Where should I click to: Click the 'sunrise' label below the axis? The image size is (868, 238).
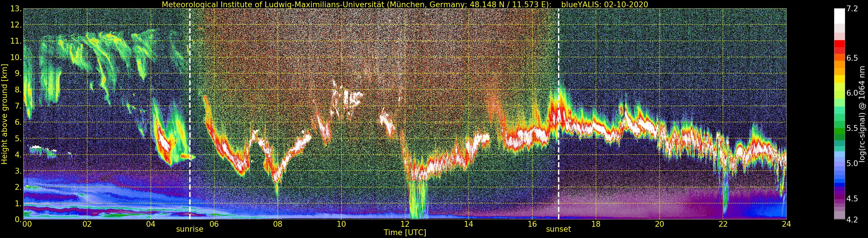tap(190, 229)
